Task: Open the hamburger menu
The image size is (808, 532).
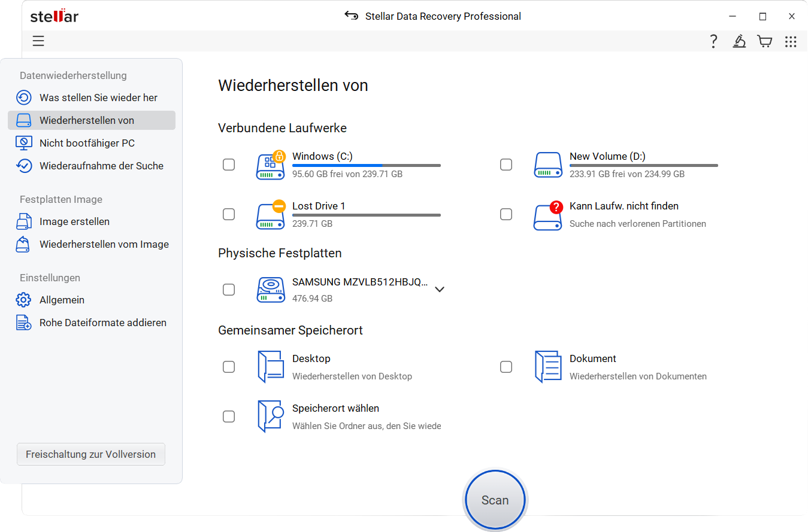Action: 38,41
